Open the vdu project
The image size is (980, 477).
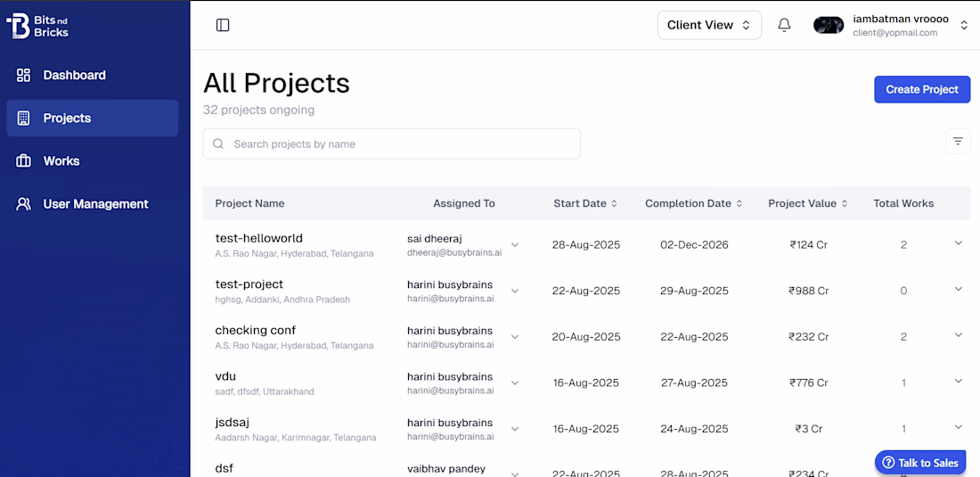(225, 376)
